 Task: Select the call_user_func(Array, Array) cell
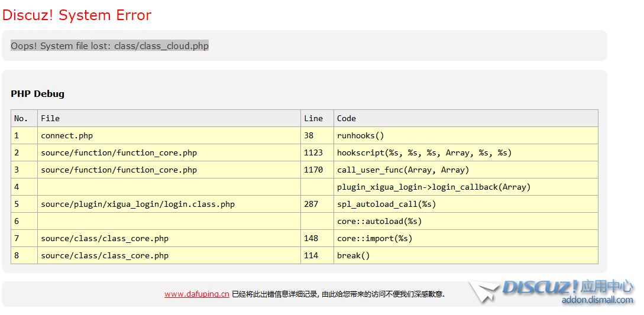(x=403, y=170)
